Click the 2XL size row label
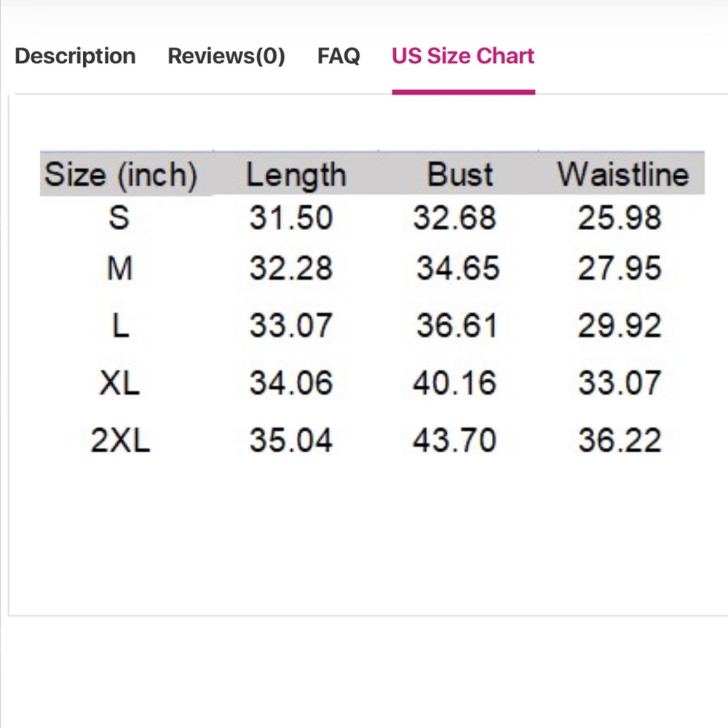 [x=120, y=440]
